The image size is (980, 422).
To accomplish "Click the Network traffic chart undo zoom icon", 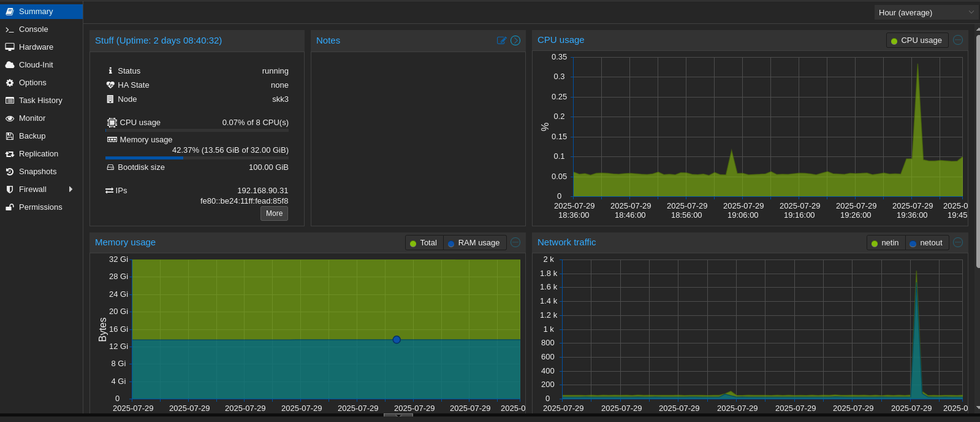I will [958, 242].
